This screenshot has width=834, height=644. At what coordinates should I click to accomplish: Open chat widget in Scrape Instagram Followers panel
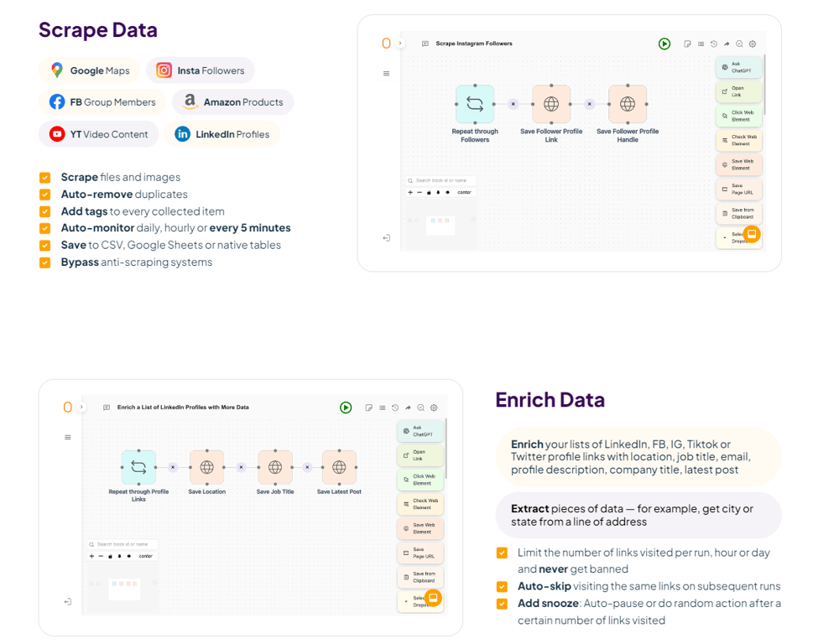coord(752,234)
